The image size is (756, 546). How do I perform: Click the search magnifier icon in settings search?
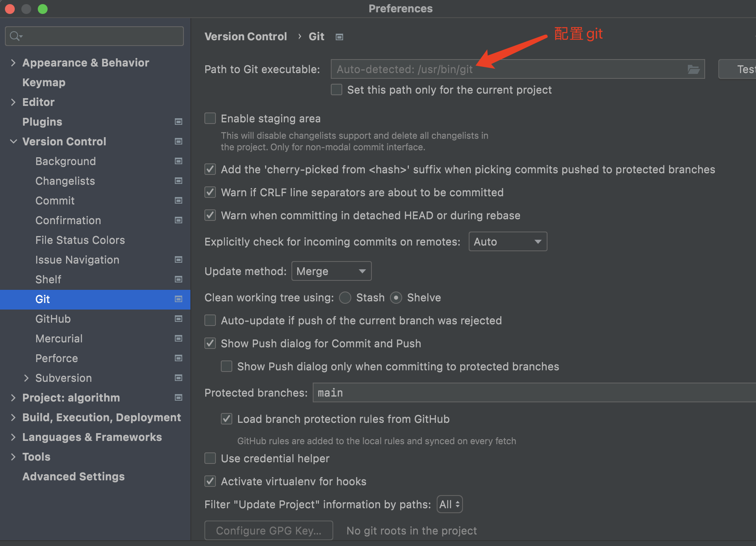click(x=15, y=36)
